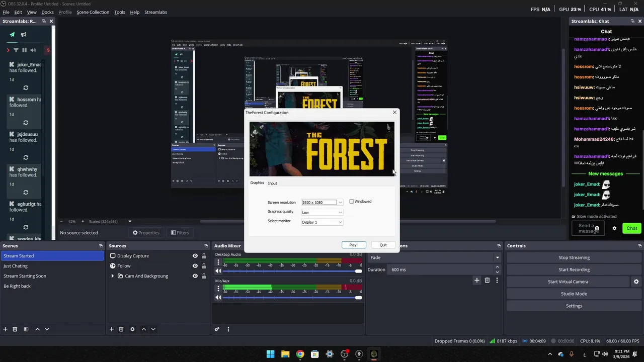Remove selected scene with trash icon
This screenshot has height=362, width=644.
click(15, 329)
